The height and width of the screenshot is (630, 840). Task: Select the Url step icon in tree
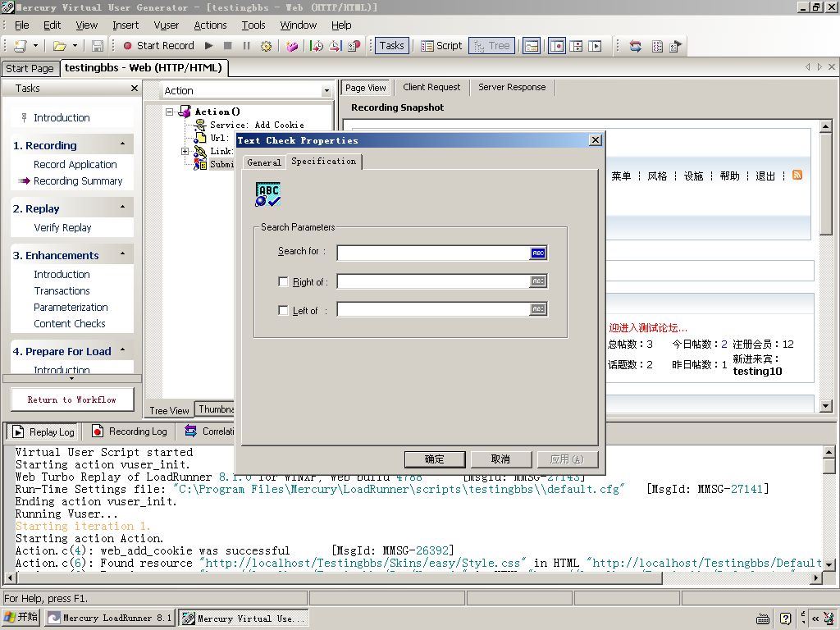[x=200, y=138]
